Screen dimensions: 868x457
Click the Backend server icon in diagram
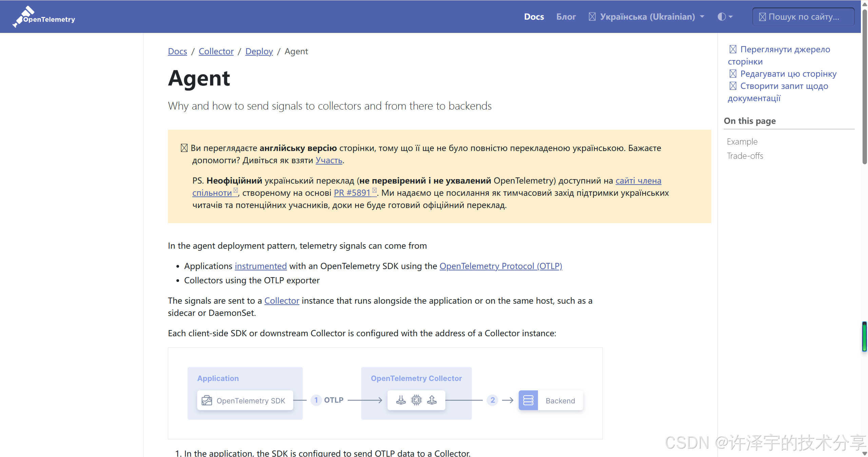click(x=528, y=400)
